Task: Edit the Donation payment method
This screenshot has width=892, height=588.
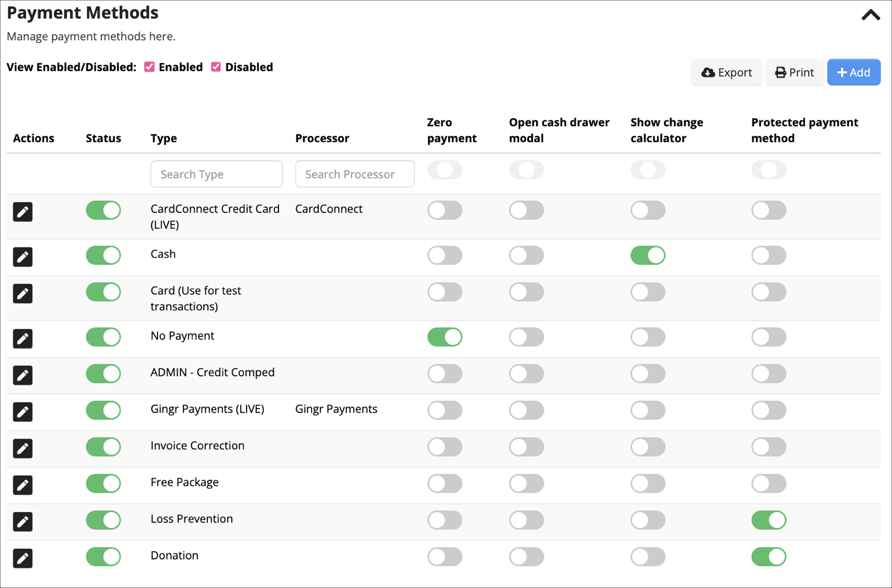Action: (x=23, y=558)
